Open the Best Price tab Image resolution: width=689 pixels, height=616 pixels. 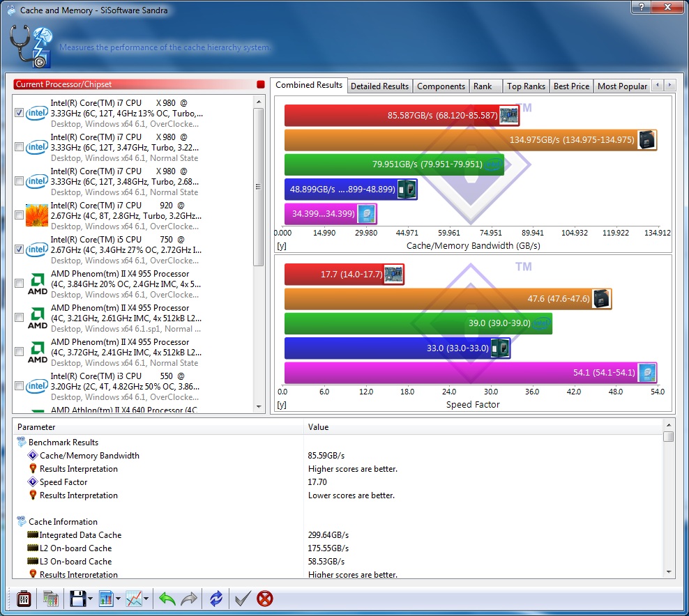[x=571, y=86]
